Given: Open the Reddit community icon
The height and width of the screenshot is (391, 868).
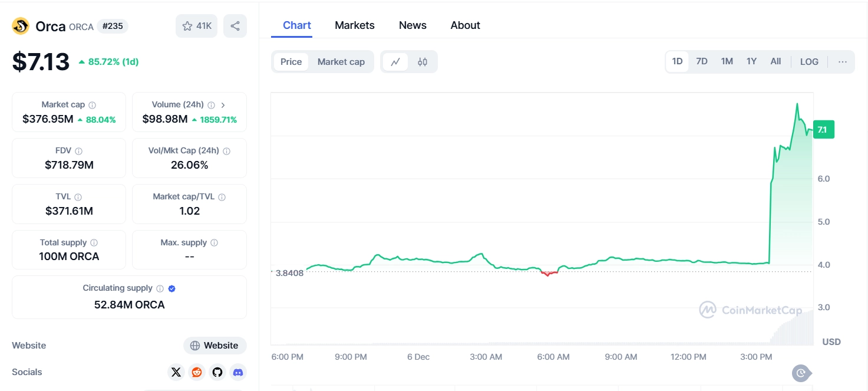Looking at the screenshot, I should [x=196, y=372].
